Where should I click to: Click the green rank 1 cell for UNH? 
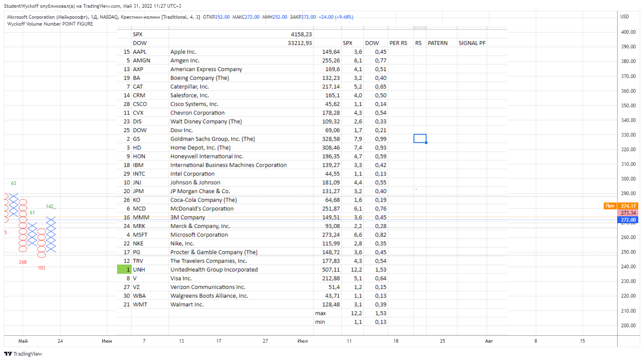(124, 270)
